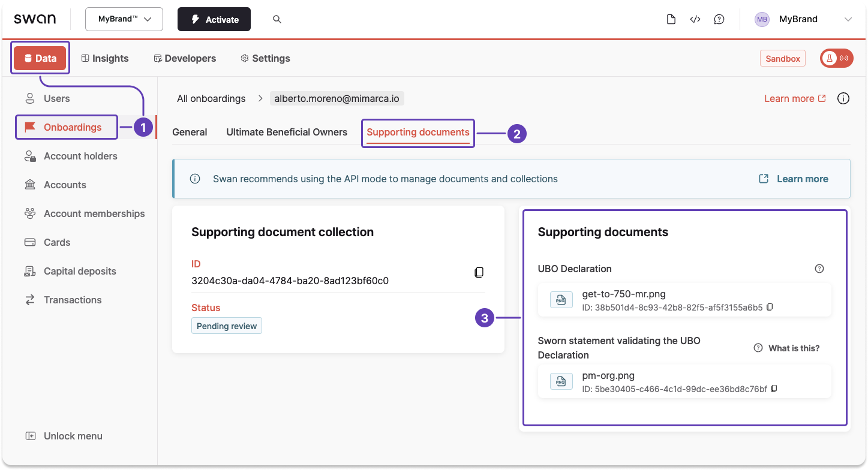Click the PNG file icon beside pm-org.png

[561, 381]
